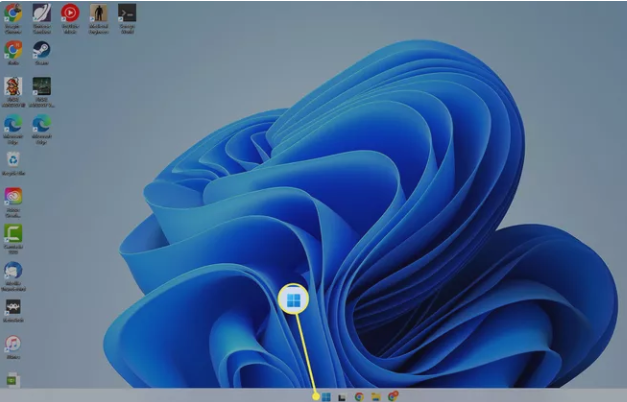
Task: Open Chrome without badge on the taskbar
Action: [x=359, y=396]
